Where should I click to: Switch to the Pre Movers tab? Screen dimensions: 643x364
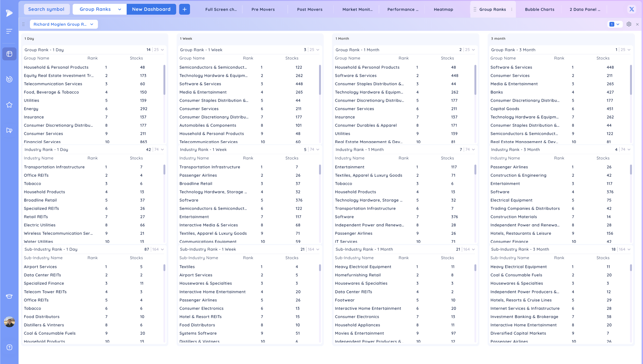coord(263,9)
